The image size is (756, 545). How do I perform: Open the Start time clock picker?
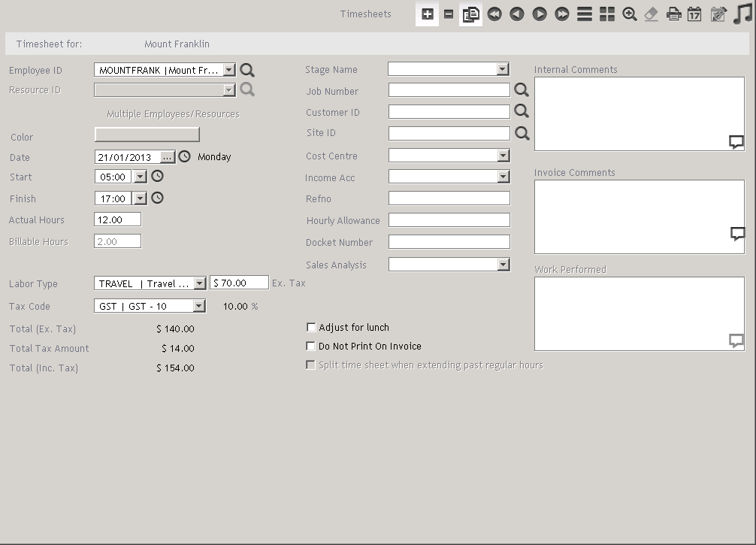click(157, 176)
